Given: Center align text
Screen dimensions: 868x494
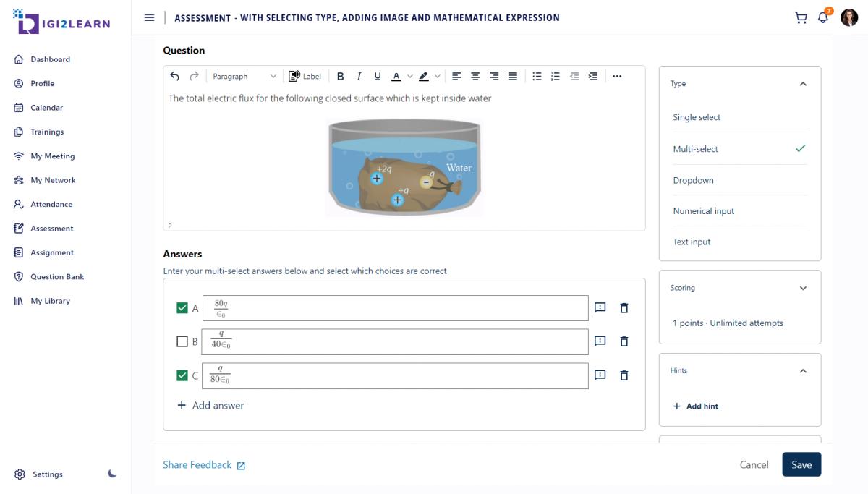Looking at the screenshot, I should pyautogui.click(x=475, y=76).
